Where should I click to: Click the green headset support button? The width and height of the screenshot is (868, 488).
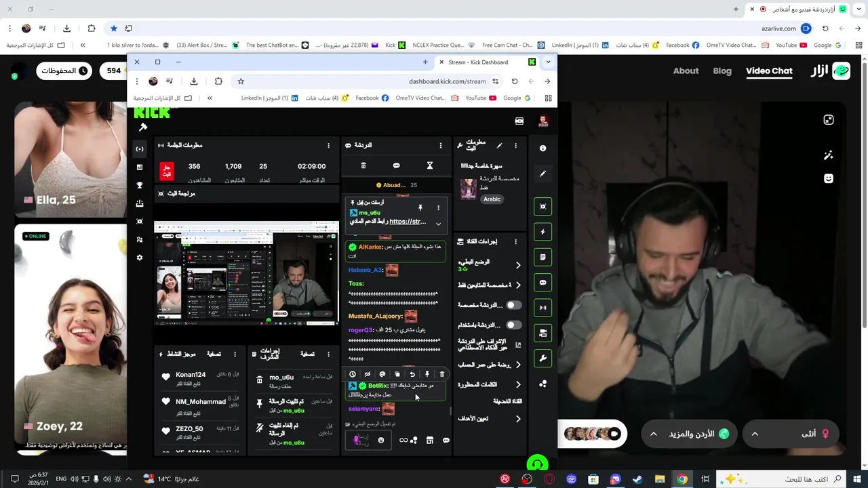click(x=537, y=464)
